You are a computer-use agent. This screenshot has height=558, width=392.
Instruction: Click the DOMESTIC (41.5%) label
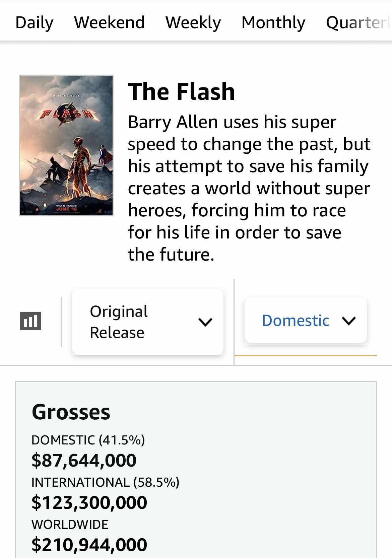(x=88, y=440)
